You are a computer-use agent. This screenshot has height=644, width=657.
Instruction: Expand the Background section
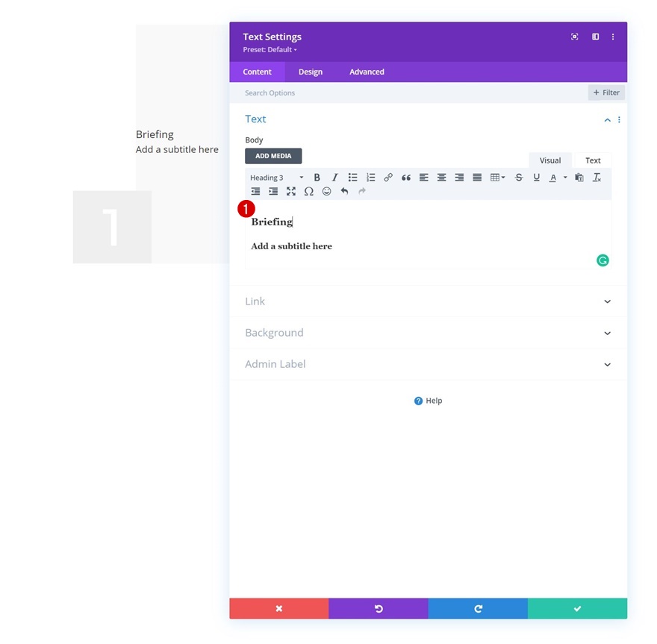(429, 333)
